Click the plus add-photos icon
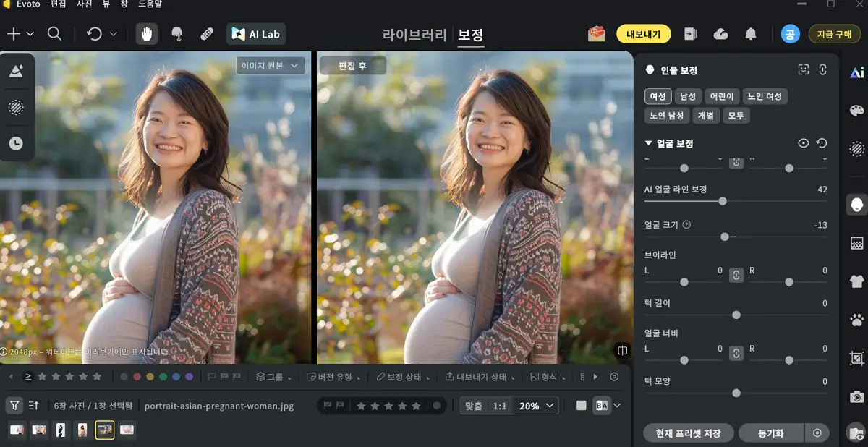This screenshot has height=447, width=868. click(13, 33)
